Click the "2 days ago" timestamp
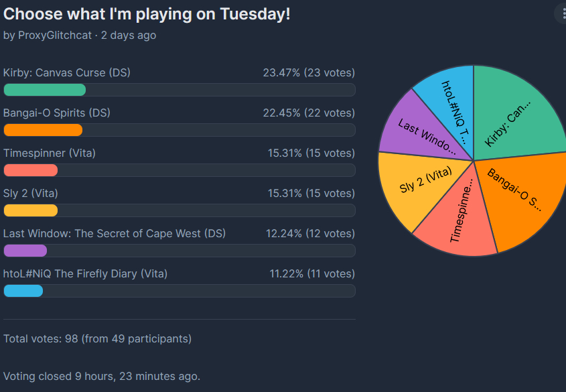This screenshot has height=392, width=566. pyautogui.click(x=129, y=35)
